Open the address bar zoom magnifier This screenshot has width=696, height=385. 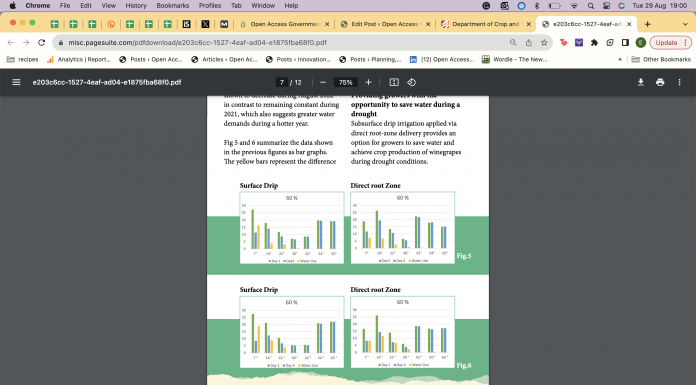[x=513, y=43]
